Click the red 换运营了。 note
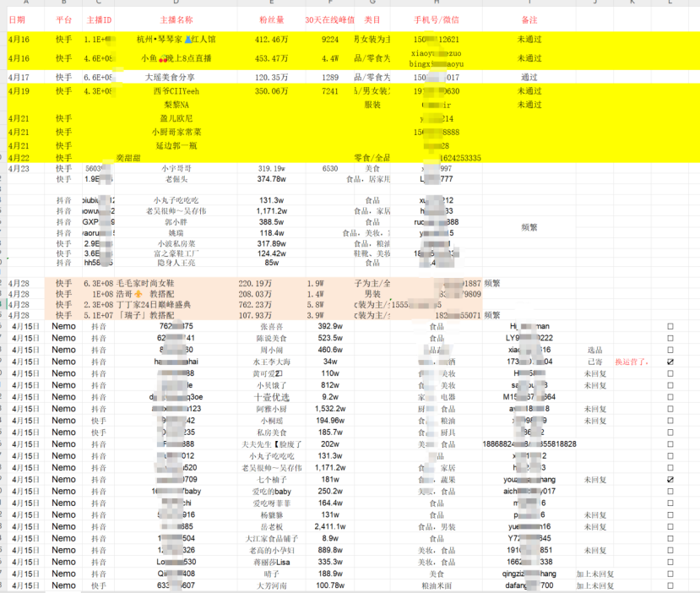The height and width of the screenshot is (593, 700). tap(632, 362)
